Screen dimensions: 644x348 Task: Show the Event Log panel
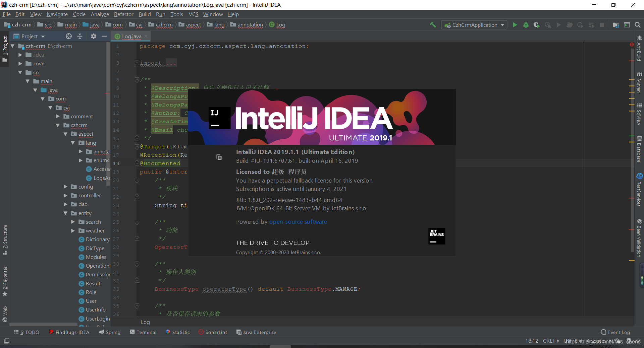click(615, 332)
